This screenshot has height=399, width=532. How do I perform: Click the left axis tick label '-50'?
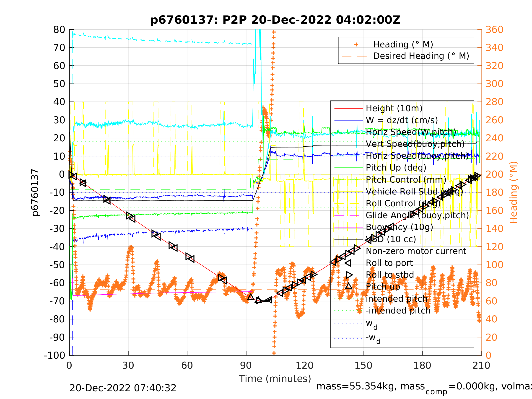(57, 265)
